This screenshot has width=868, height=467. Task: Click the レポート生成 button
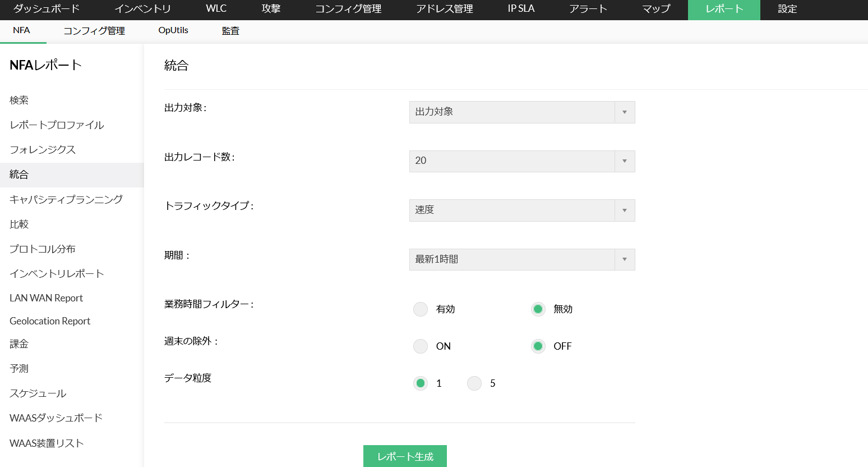pos(405,456)
